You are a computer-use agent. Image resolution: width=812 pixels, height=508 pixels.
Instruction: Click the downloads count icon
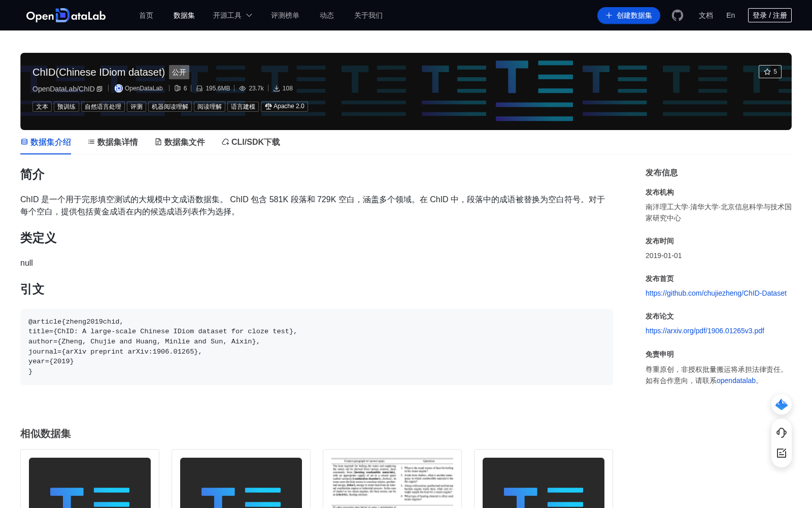click(277, 88)
